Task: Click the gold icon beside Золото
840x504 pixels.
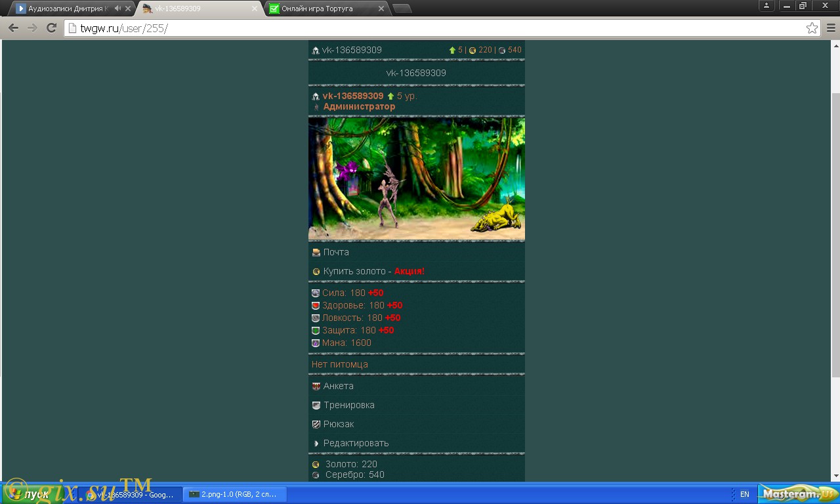Action: 316,465
